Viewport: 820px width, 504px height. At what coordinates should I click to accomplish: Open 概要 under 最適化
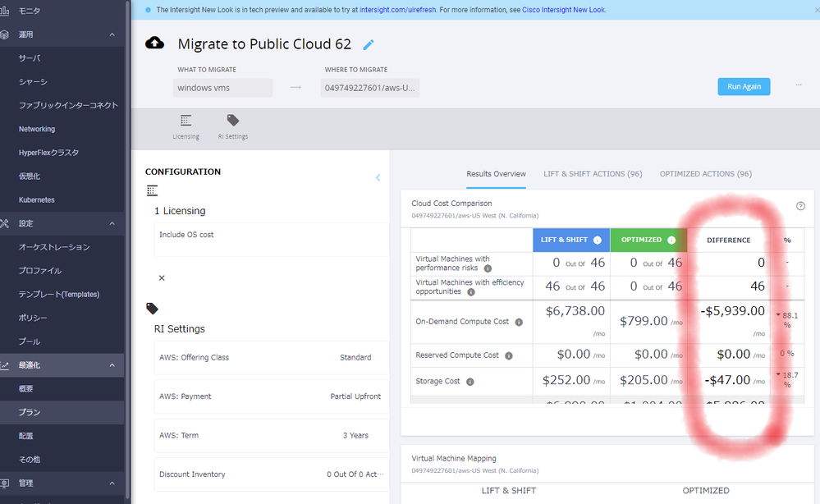(62, 389)
